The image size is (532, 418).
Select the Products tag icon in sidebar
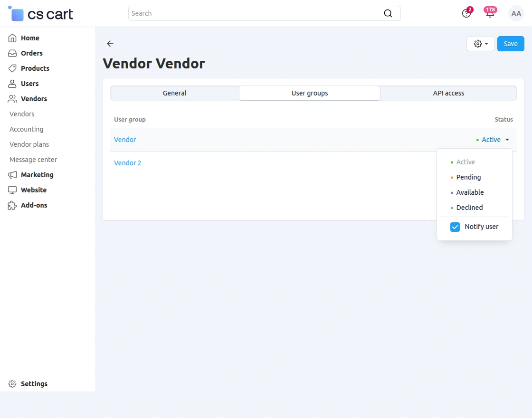12,68
